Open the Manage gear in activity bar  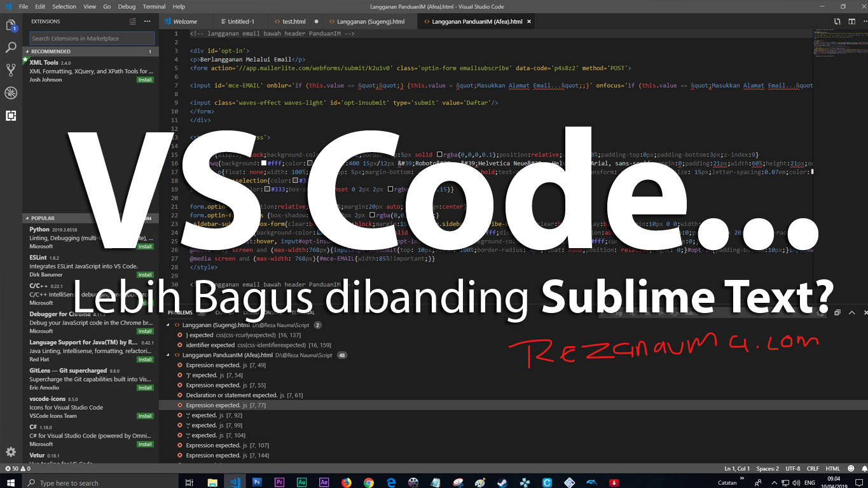pos(11,452)
